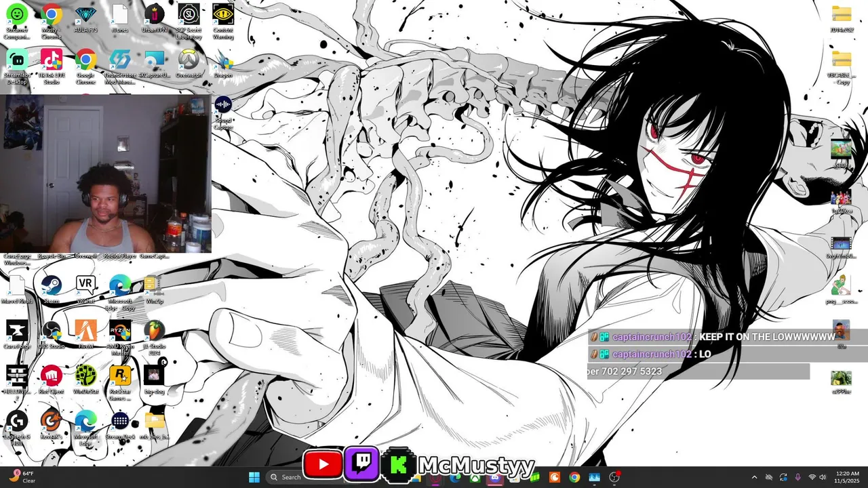Show hidden system tray icons
Screen dimensions: 868x488
(754, 477)
